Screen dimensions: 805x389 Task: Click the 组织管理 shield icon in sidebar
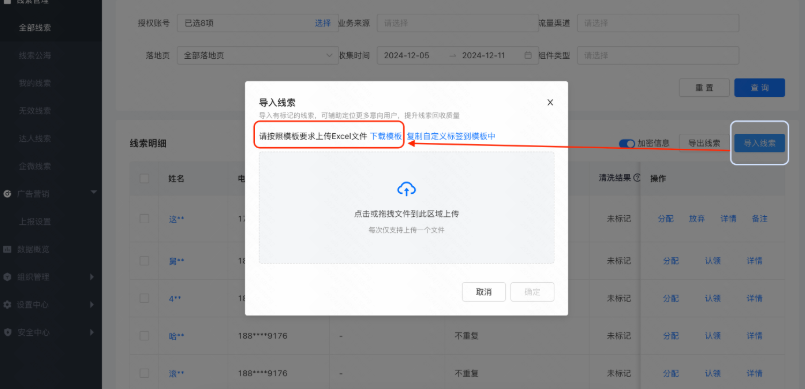[x=7, y=277]
